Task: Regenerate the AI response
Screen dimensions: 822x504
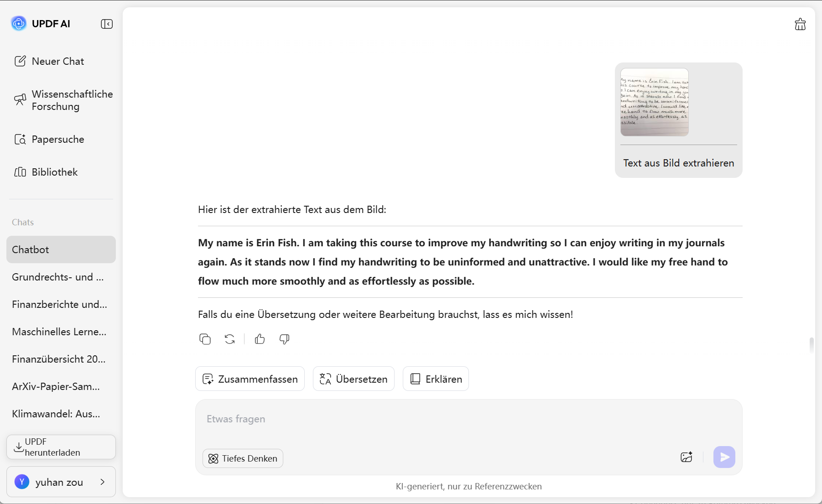Action: coord(230,339)
